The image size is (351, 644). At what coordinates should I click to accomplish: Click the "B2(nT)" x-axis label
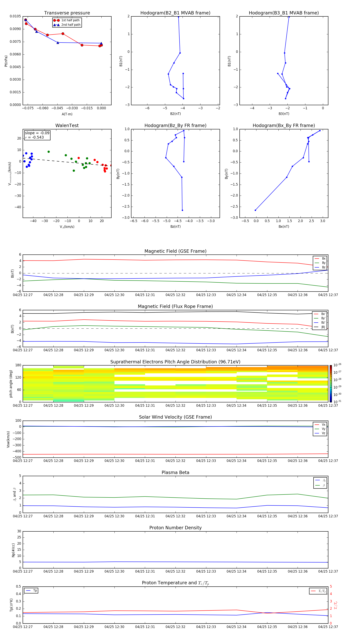point(175,114)
